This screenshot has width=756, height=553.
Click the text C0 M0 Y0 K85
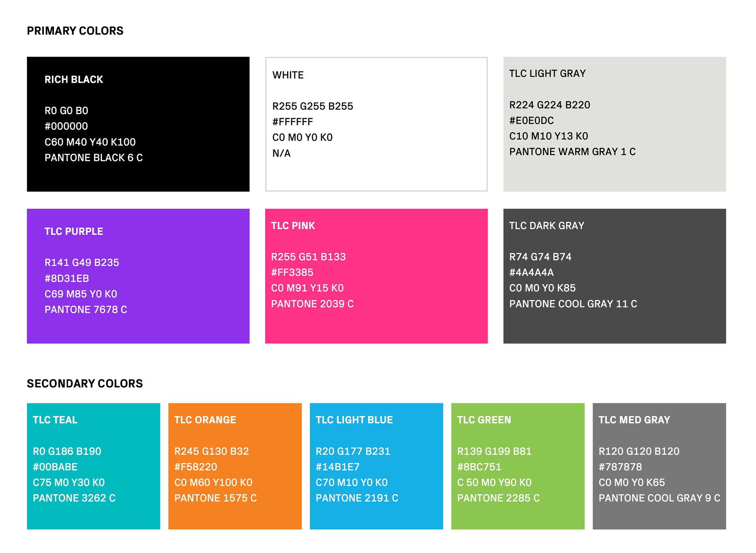pyautogui.click(x=543, y=288)
